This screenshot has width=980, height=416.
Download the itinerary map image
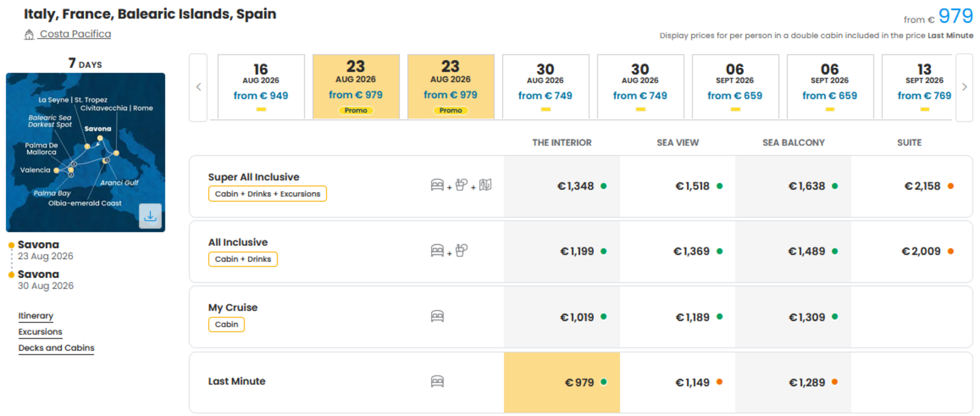tap(150, 216)
